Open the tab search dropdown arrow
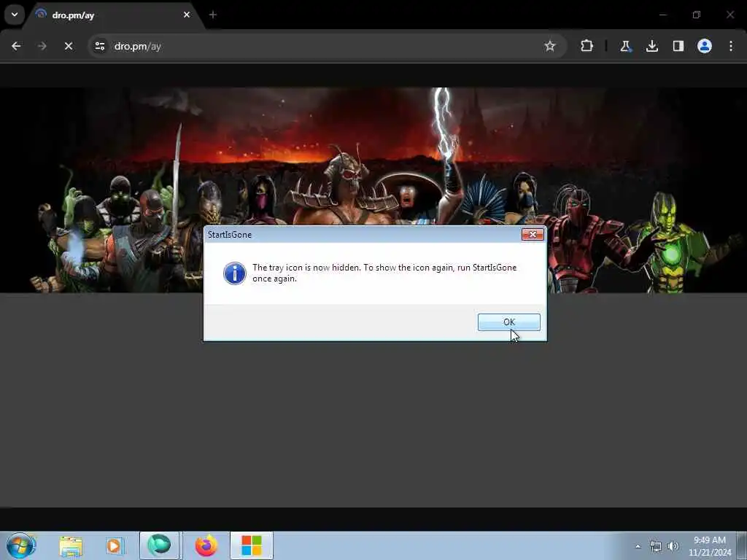Viewport: 747px width, 560px height. click(15, 15)
